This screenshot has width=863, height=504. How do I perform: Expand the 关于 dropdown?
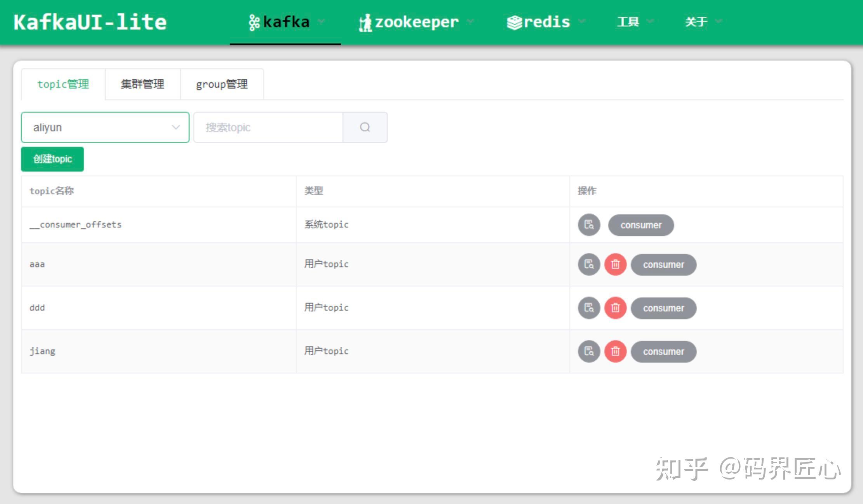(696, 21)
